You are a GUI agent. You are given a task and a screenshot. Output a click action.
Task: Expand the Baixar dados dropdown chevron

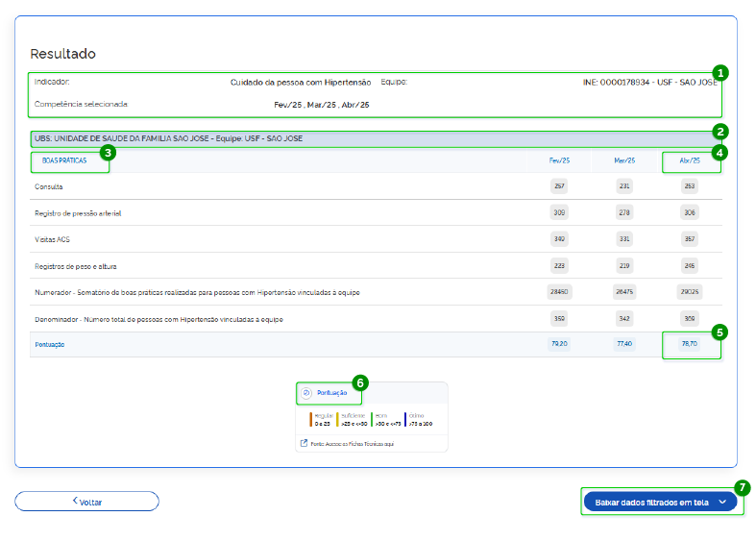[722, 502]
